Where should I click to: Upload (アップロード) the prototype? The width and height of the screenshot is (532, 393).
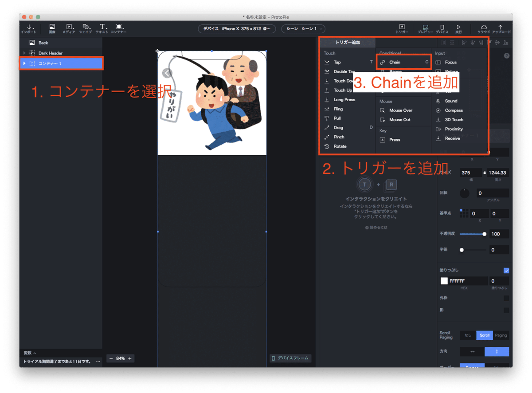(501, 29)
